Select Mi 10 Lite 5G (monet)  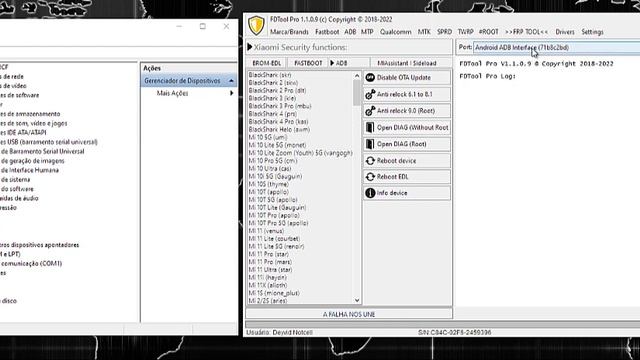(x=277, y=145)
